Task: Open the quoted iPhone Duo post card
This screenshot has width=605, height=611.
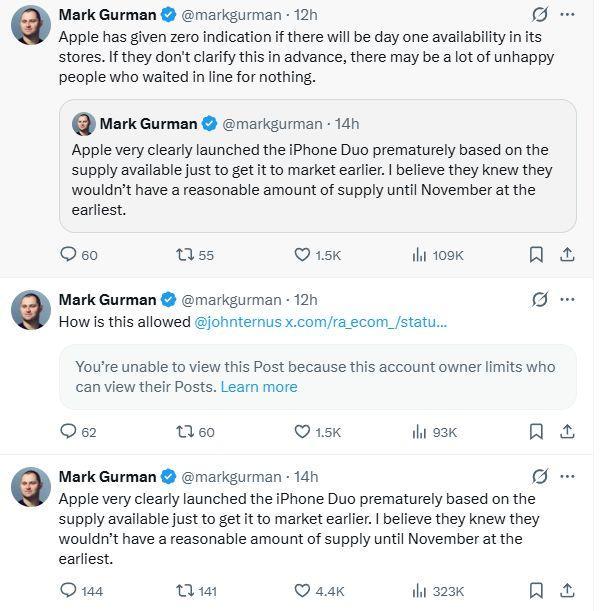Action: tap(318, 166)
